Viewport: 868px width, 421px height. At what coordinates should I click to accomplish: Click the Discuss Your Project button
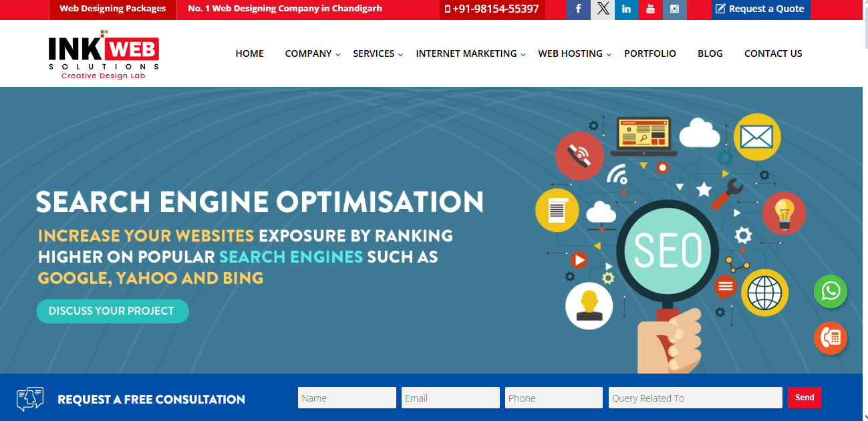(x=112, y=311)
